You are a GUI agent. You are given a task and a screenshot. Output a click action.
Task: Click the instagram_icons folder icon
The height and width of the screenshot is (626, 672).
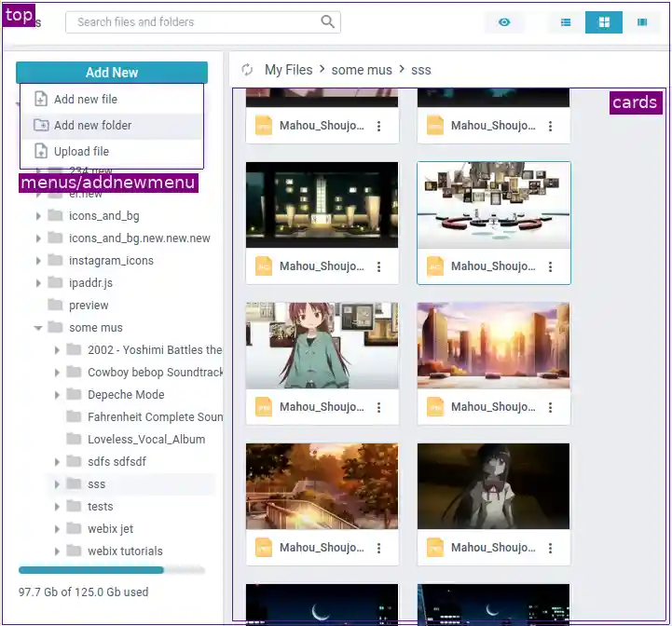tap(55, 260)
